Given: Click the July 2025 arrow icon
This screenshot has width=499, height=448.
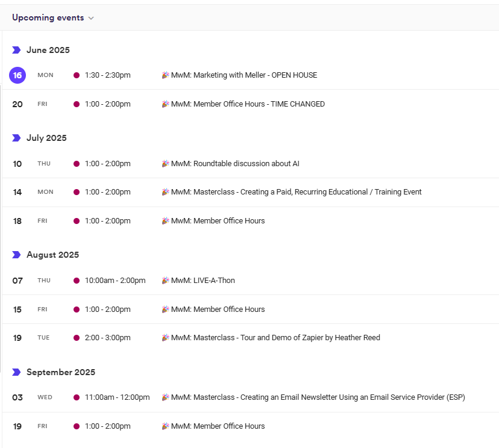Looking at the screenshot, I should click(x=16, y=138).
